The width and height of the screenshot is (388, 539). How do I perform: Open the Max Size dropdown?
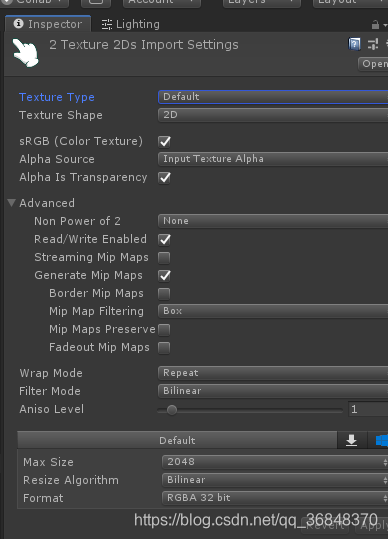pos(275,462)
